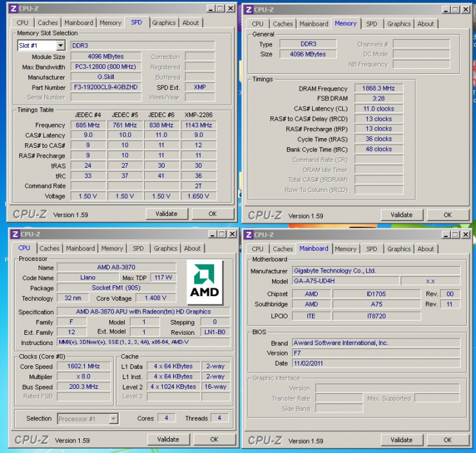Open the Slot #1 dropdown in SPD window
476x453 pixels.
(60, 46)
